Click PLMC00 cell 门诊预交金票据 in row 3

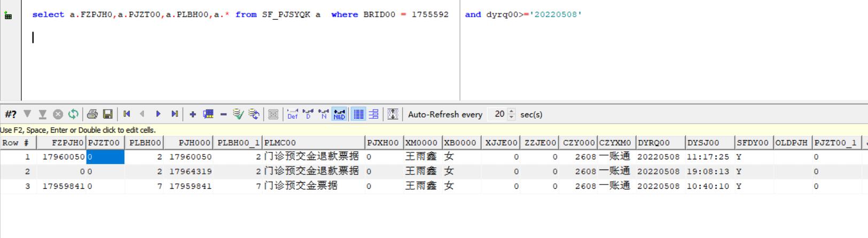[314, 186]
